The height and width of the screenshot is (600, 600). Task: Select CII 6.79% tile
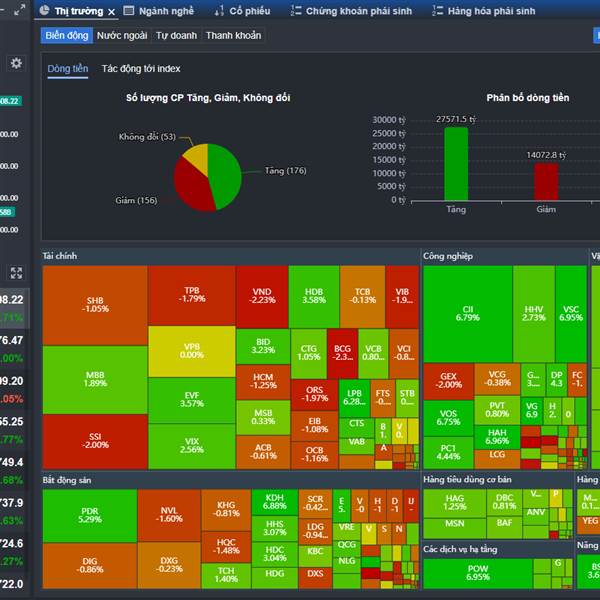(x=468, y=314)
